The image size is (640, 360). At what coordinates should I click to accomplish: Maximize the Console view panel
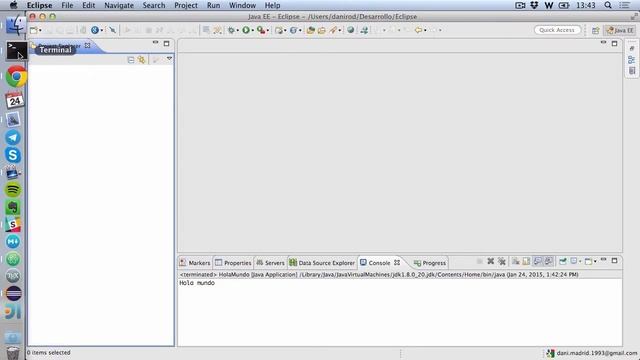[x=614, y=261]
